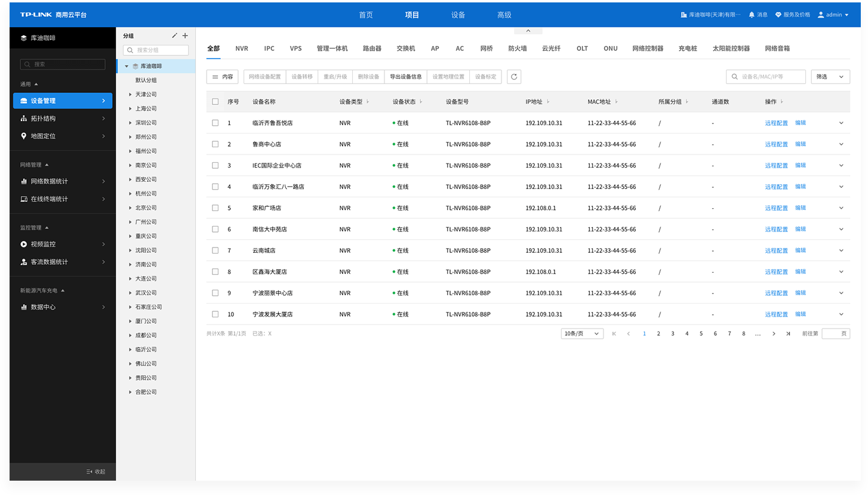
Task: Open the 设备 menu in the top navigation
Action: 458,14
